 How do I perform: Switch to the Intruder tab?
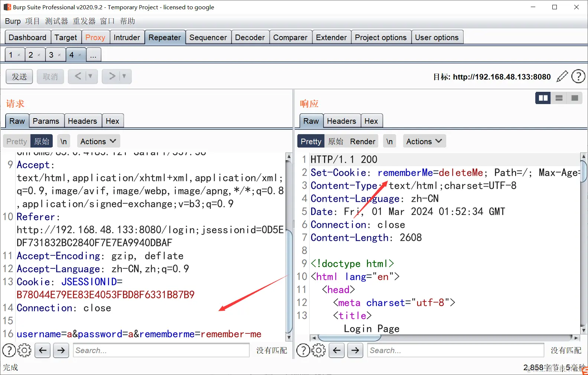(127, 38)
